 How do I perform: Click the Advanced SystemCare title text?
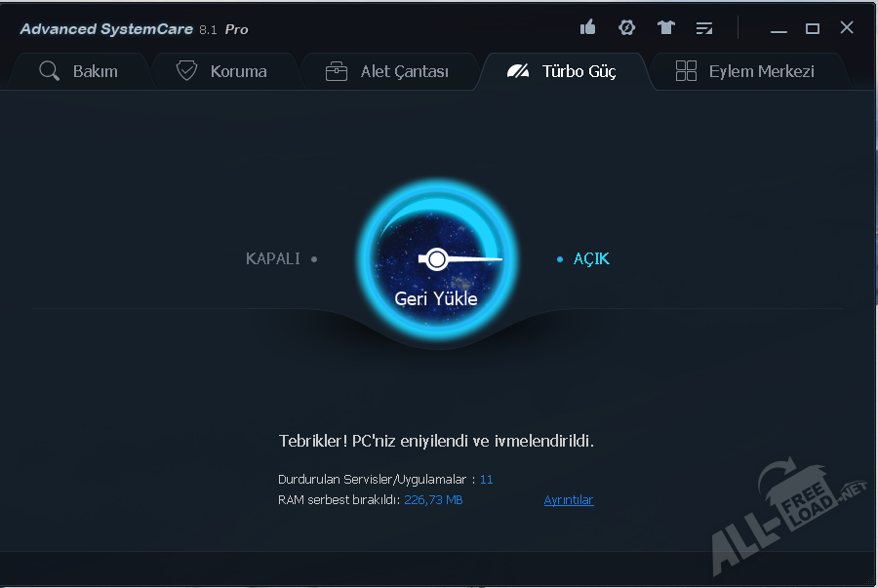pyautogui.click(x=106, y=29)
